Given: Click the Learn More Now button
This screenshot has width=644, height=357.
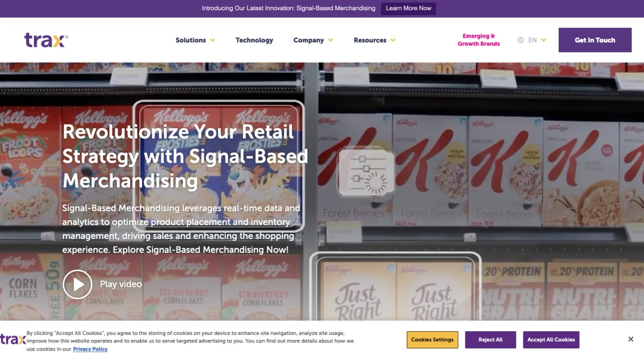Looking at the screenshot, I should pos(408,8).
